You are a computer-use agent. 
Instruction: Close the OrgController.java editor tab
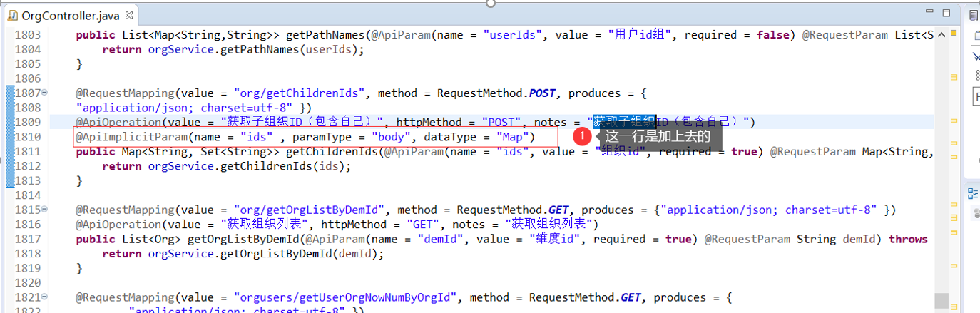(128, 15)
